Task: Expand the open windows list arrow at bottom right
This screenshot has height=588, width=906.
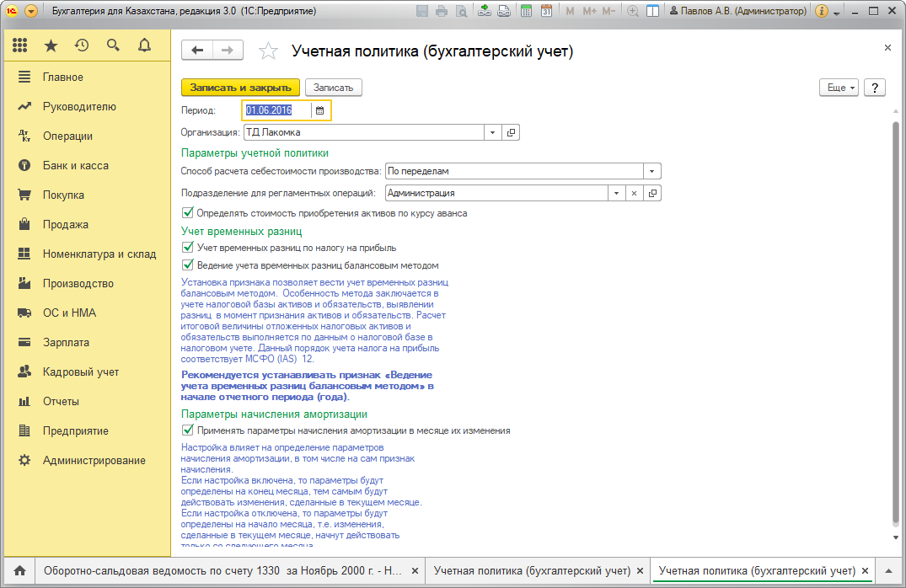Action: coord(889,570)
